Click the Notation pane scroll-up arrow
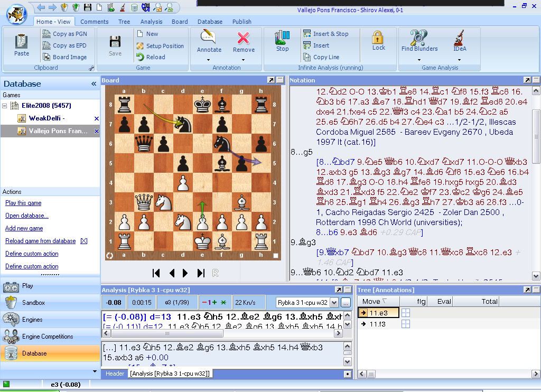The image size is (541, 392). pyautogui.click(x=536, y=91)
